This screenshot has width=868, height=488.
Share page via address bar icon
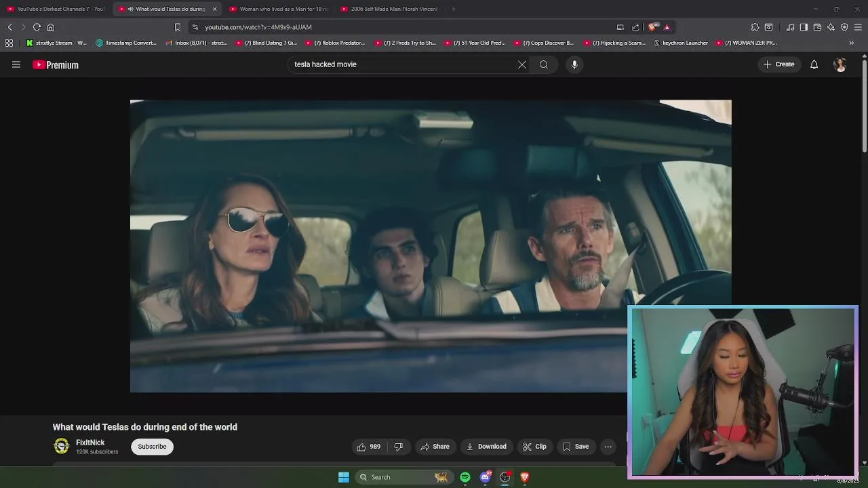point(635,27)
